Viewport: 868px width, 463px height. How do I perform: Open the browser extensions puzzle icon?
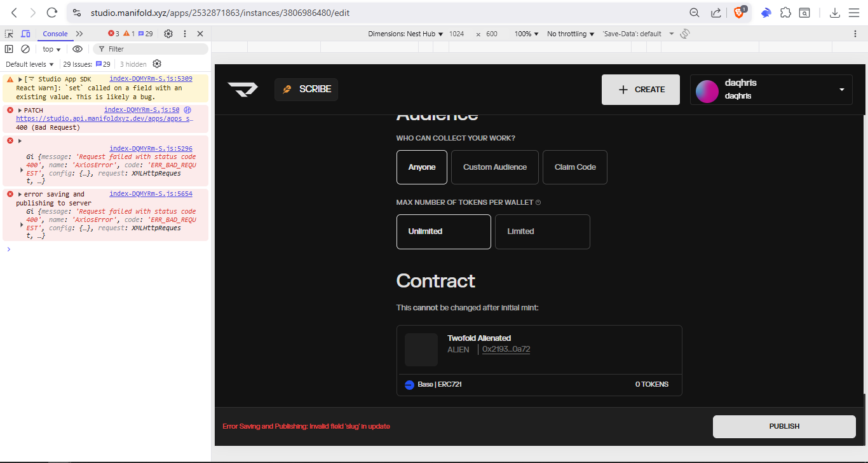pos(785,13)
